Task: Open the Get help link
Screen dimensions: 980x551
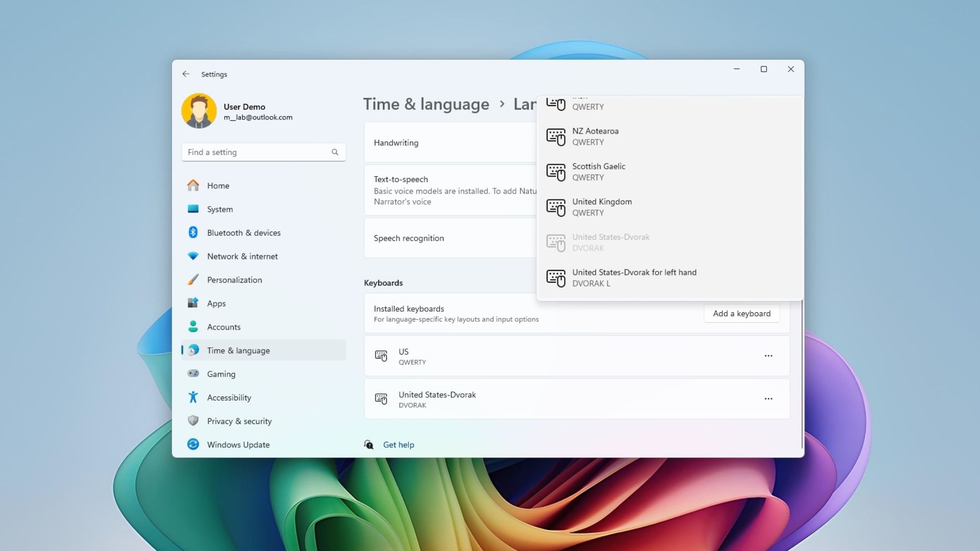Action: (x=399, y=445)
